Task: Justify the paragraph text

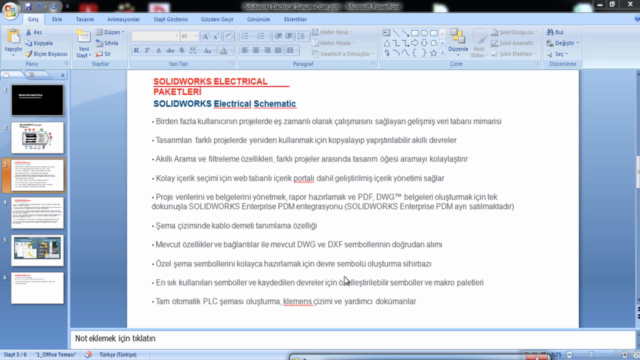Action: [x=278, y=50]
